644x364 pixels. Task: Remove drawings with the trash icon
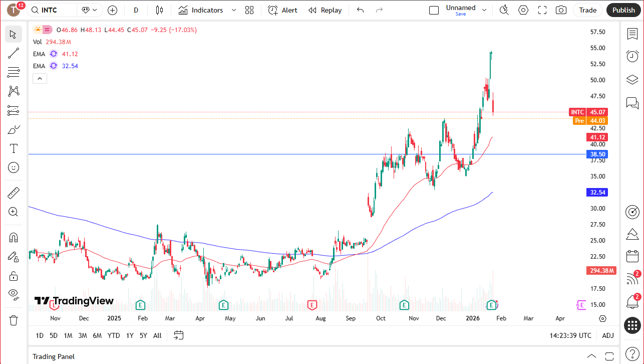[14, 320]
